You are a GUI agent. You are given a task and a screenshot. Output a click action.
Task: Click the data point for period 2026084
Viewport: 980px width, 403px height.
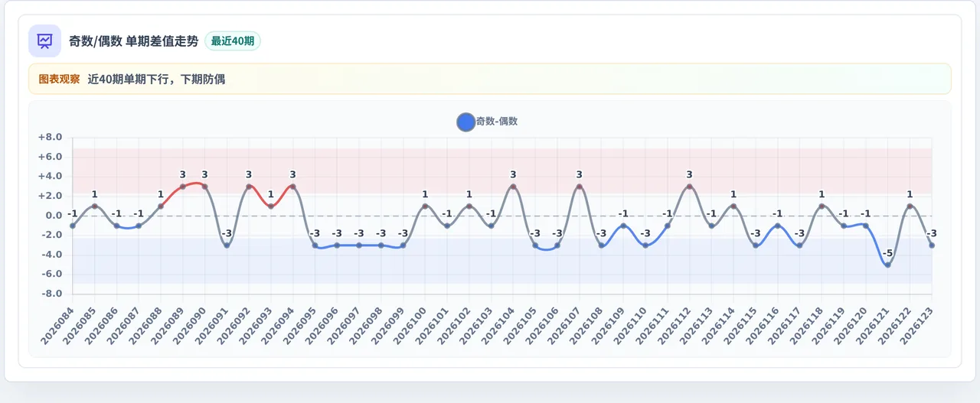coord(73,226)
